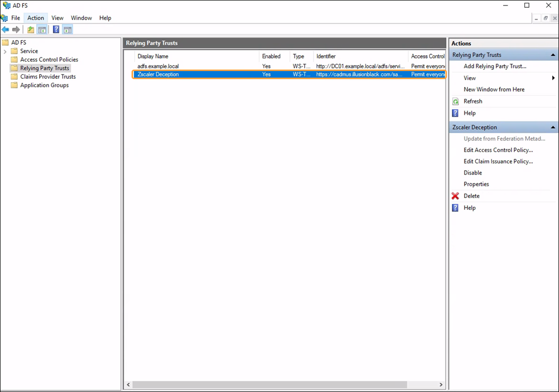This screenshot has height=392, width=559.
Task: Open the Window menu
Action: point(81,17)
